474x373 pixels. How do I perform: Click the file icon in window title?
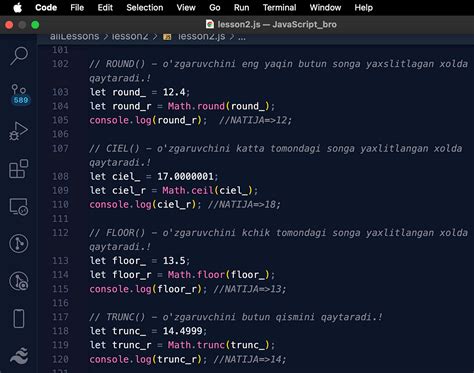point(210,24)
